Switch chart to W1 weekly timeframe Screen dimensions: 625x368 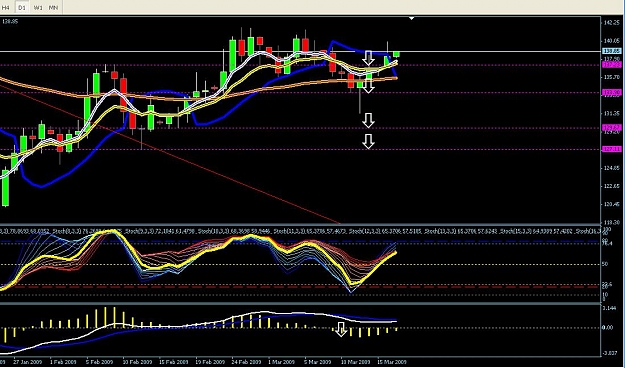(x=38, y=7)
